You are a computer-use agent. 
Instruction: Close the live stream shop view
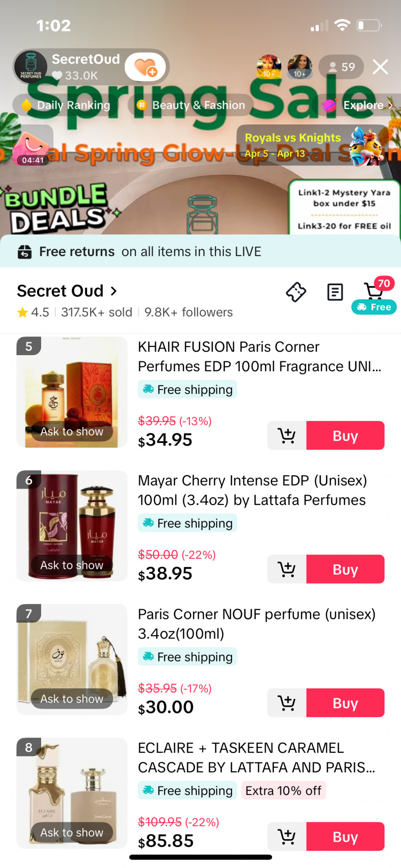pos(380,67)
